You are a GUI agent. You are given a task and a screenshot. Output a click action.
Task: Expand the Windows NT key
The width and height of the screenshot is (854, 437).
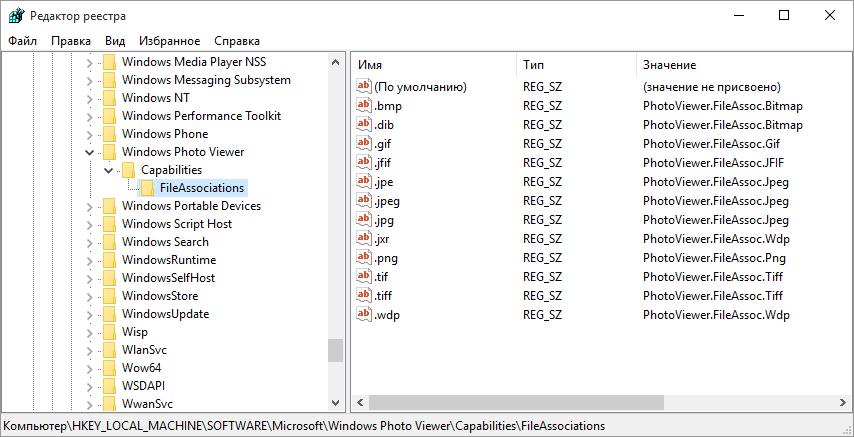point(90,98)
